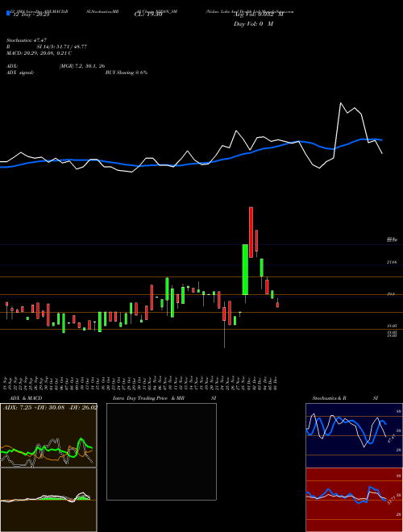Open the empty Intra Day Trading Price panel
This screenshot has width=403, height=532.
[x=161, y=451]
